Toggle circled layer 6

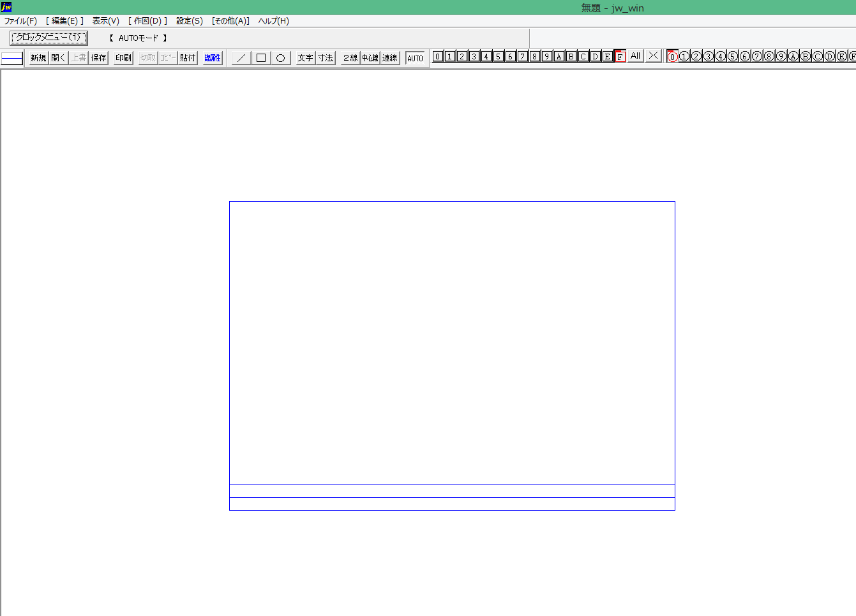[745, 56]
